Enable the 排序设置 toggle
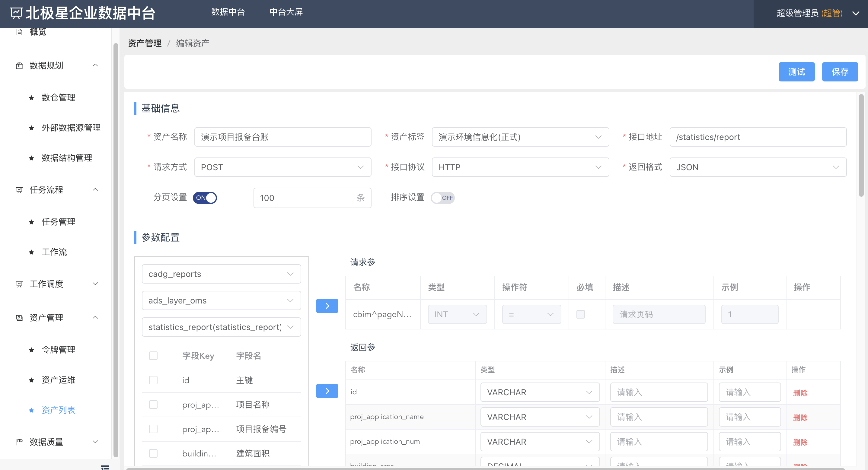Viewport: 868px width, 470px height. (442, 198)
